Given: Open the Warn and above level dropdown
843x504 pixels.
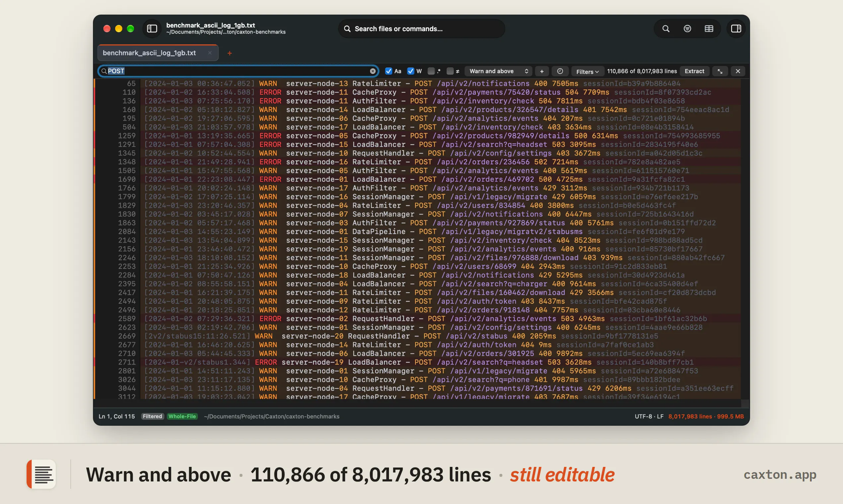Looking at the screenshot, I should tap(498, 71).
